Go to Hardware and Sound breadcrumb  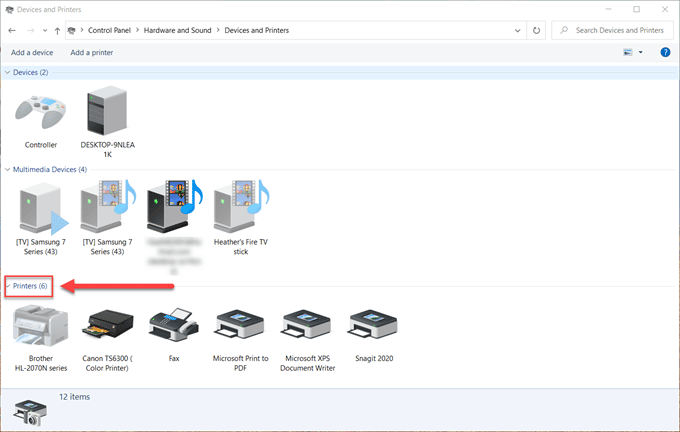177,30
